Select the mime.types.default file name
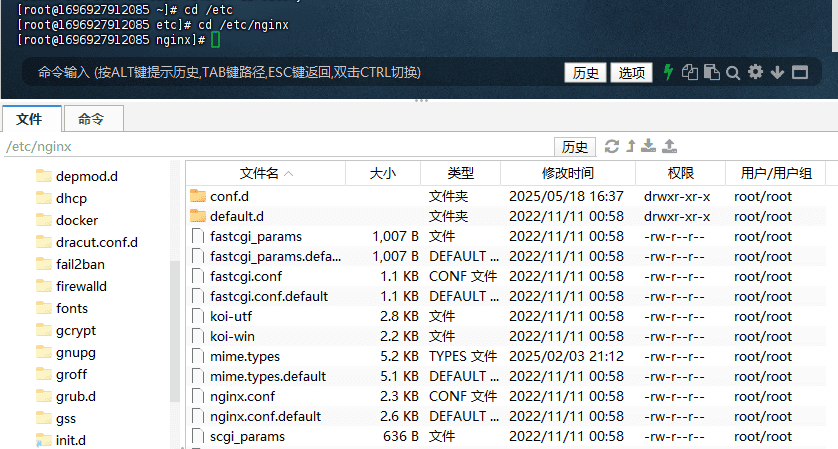The height and width of the screenshot is (449, 838). tap(268, 376)
